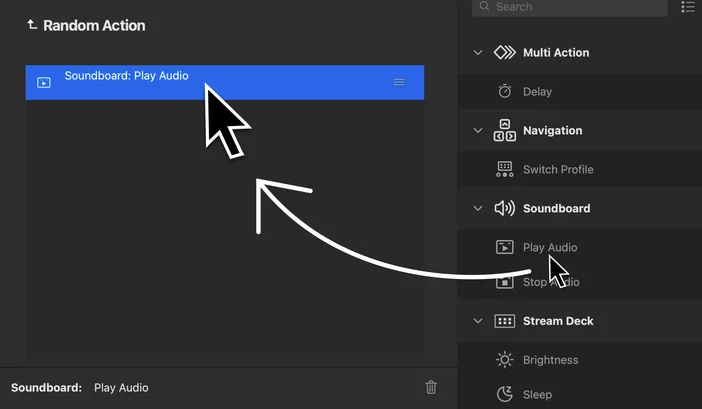Collapse the Navigation category chevron

[x=478, y=131]
